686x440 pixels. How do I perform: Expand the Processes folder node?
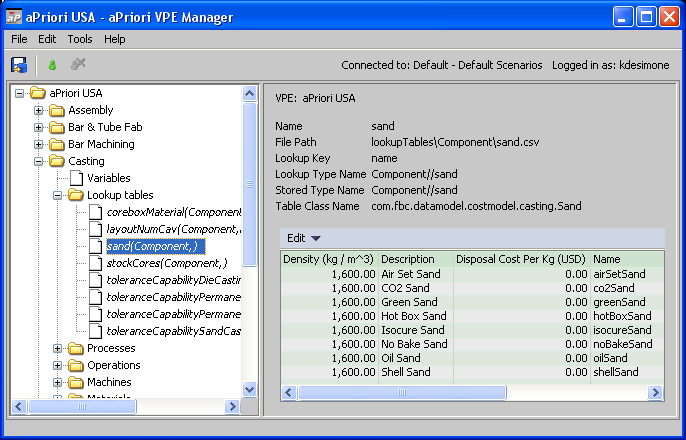click(x=58, y=348)
